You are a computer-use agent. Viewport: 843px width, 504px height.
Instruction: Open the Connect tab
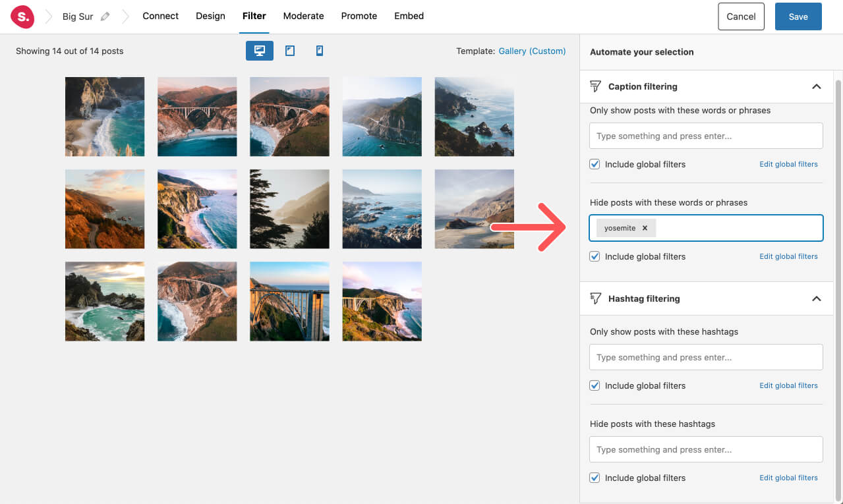click(x=161, y=16)
